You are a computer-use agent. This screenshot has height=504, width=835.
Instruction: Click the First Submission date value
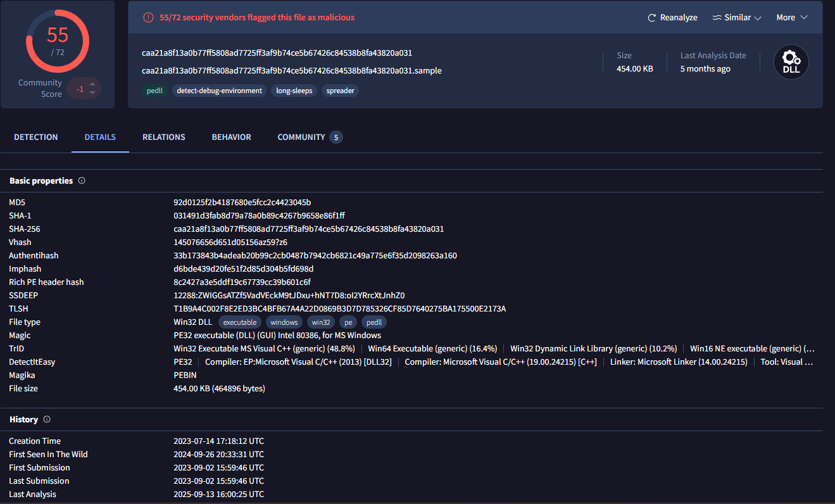218,468
